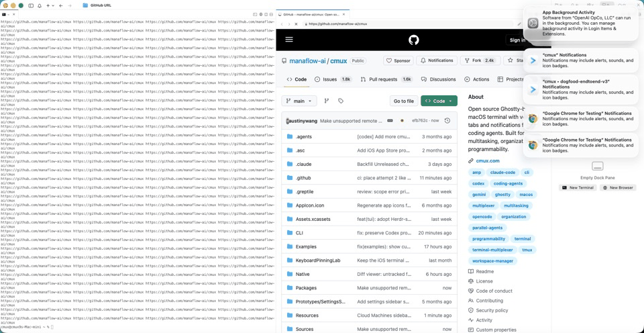Toggle the cmux sidebar panel icon
Screen dimensions: 644x333
[32, 6]
